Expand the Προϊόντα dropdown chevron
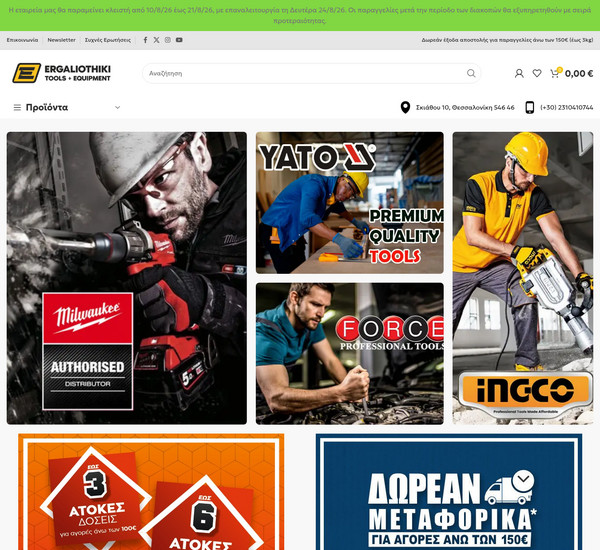This screenshot has width=600, height=550. click(117, 108)
